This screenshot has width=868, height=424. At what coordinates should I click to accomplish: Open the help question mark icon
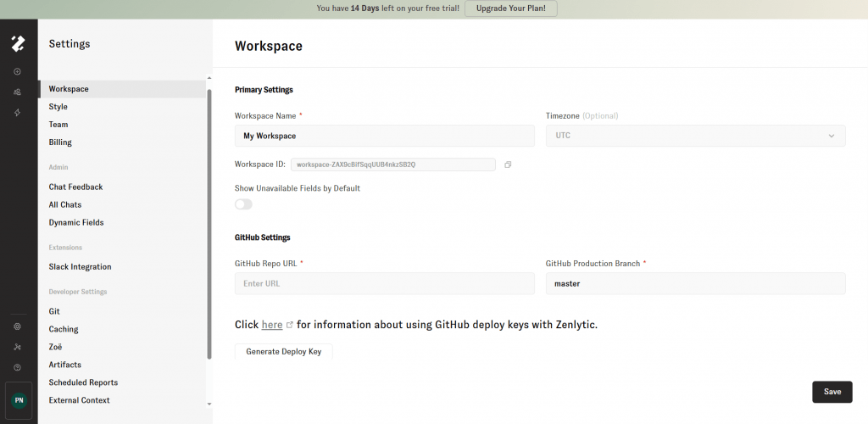[x=17, y=367]
